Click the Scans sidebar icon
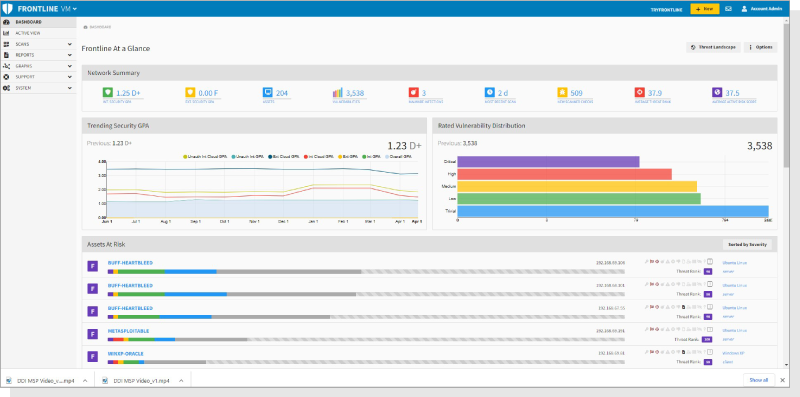Image resolution: width=800 pixels, height=397 pixels. point(6,44)
